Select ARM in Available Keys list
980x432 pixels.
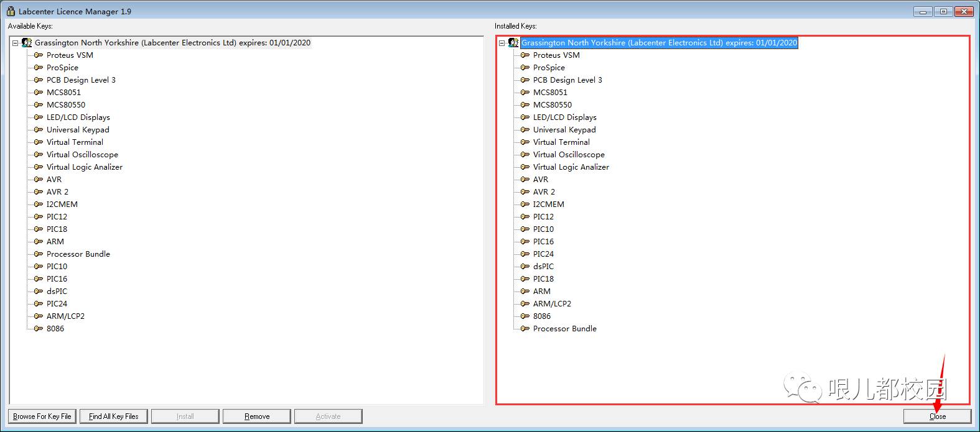[x=55, y=242]
